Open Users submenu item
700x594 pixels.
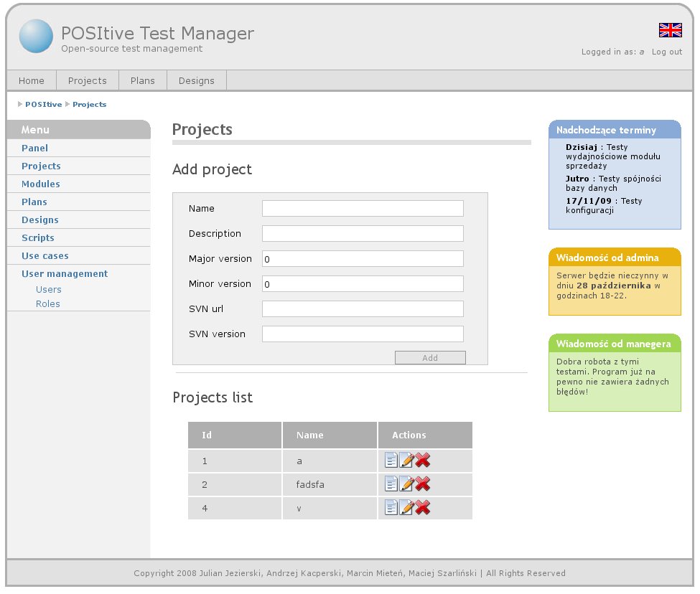tap(49, 289)
